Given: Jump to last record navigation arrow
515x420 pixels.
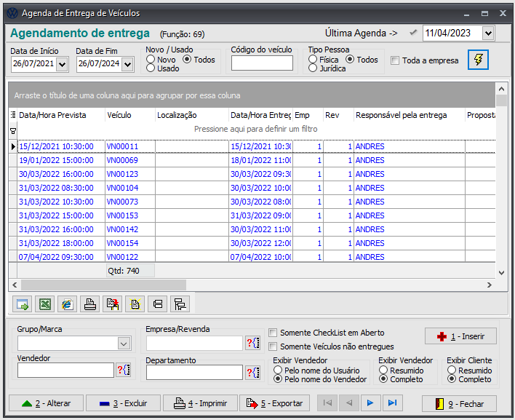Looking at the screenshot, I should tap(392, 403).
